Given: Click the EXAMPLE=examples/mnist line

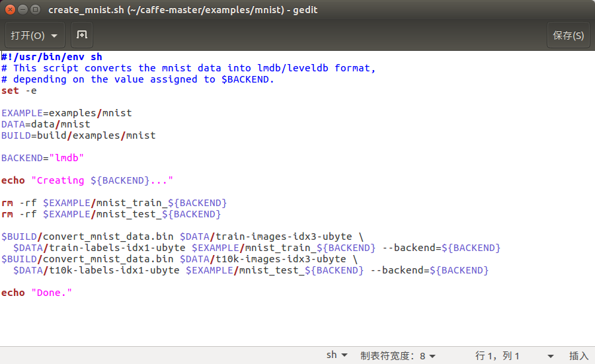Looking at the screenshot, I should point(66,113).
